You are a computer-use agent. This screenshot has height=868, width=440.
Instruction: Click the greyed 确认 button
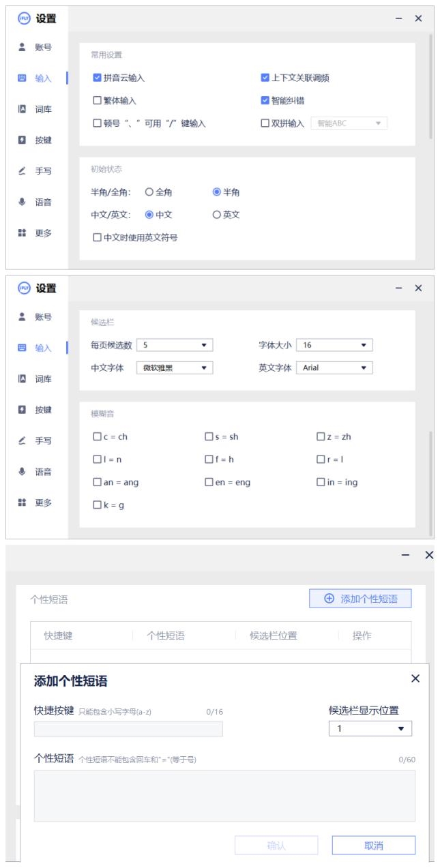click(x=276, y=845)
